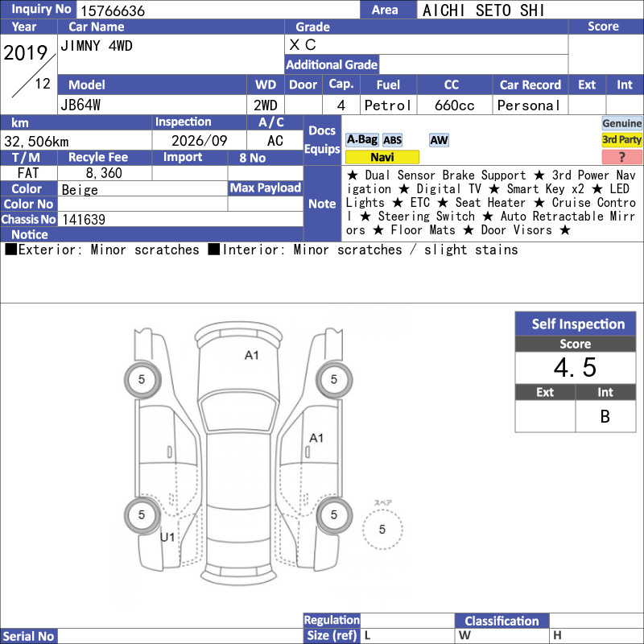Click the car name JIMNY 4WD
Screen dimensions: 644x644
(x=97, y=46)
